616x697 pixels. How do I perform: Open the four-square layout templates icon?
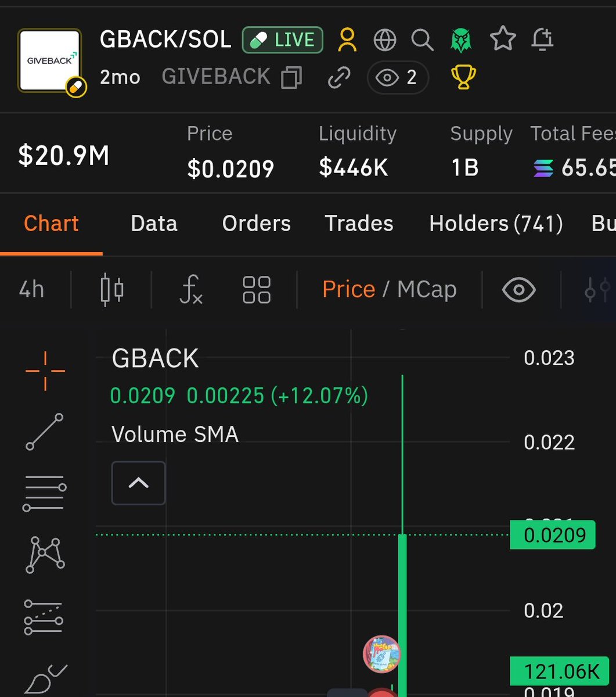[x=257, y=289]
